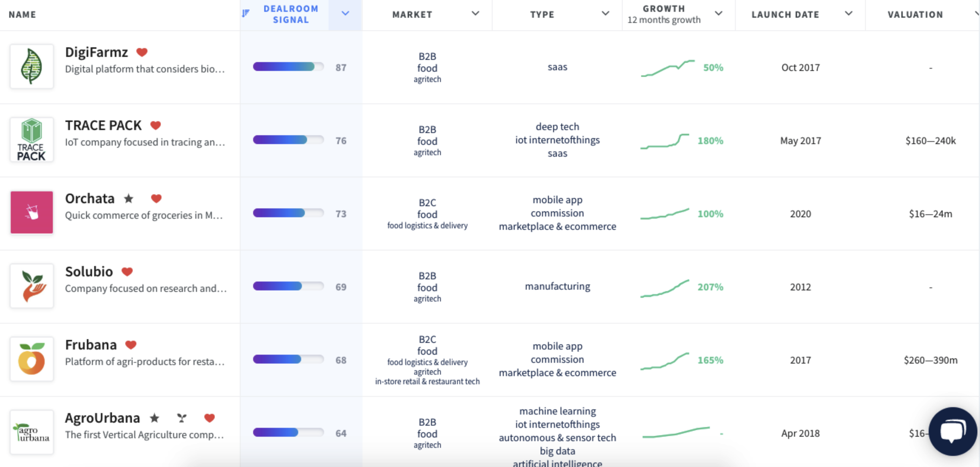Open the Orchata company link
Screen dimensions: 980x467
click(90, 198)
